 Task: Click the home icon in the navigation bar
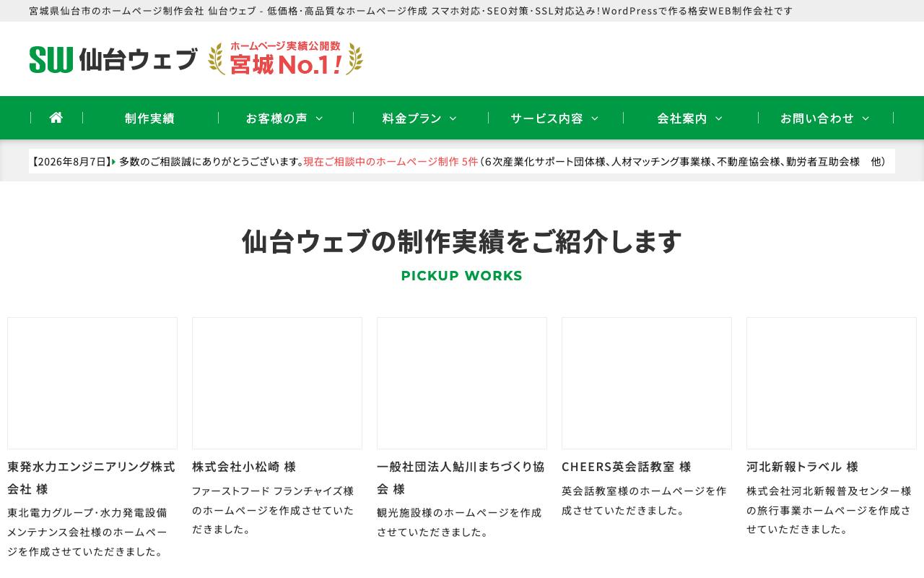(x=56, y=118)
